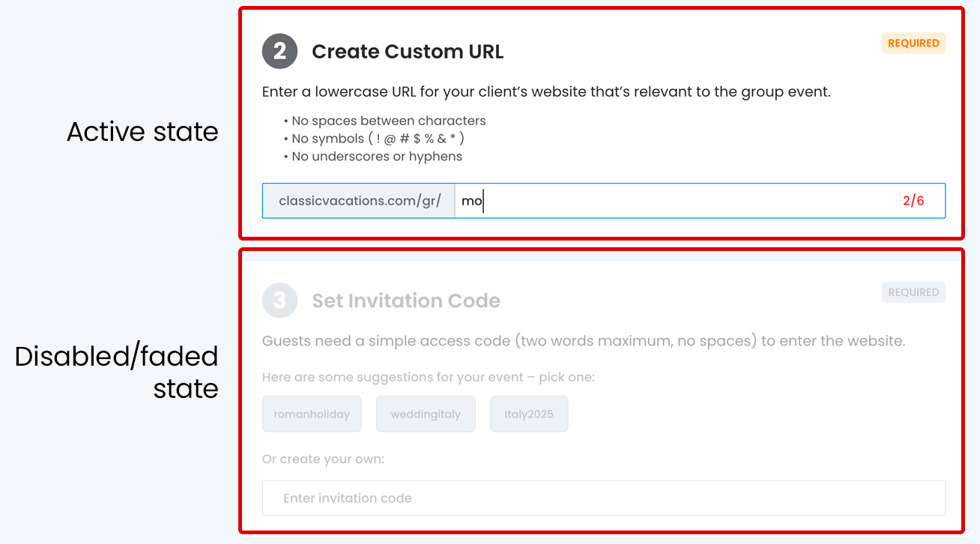The height and width of the screenshot is (544, 980).
Task: Click the classicvacations.com/gr/ URL prefix
Action: coord(359,201)
